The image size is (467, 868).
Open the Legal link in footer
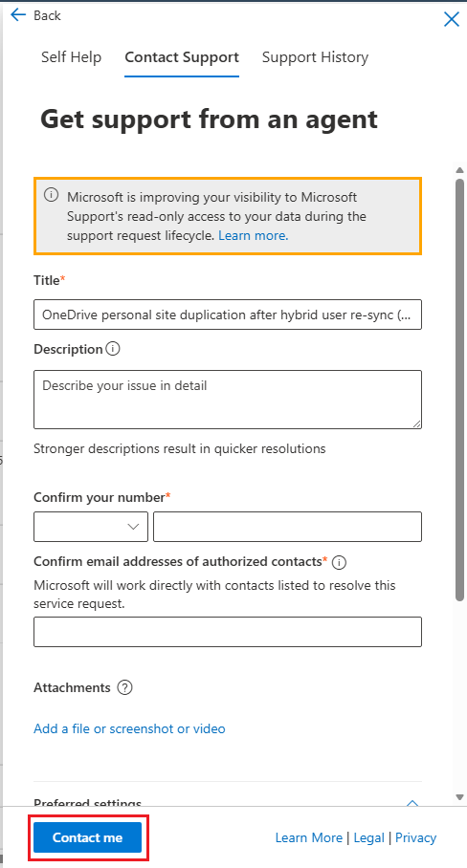pyautogui.click(x=369, y=838)
